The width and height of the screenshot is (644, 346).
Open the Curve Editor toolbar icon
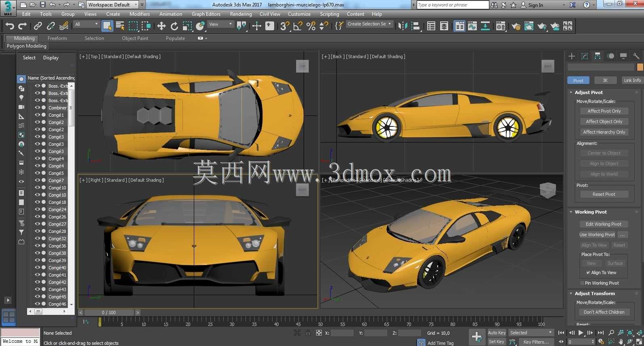coord(472,26)
